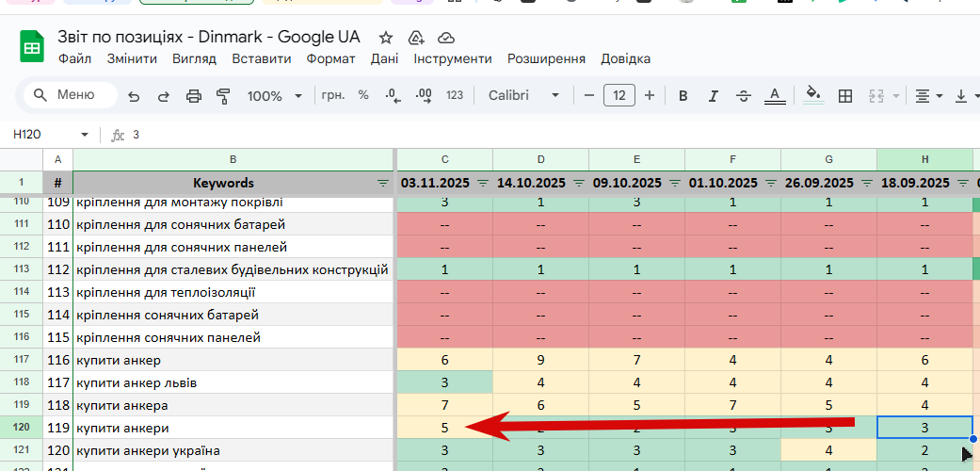Star the document Звіт по позиціях

click(386, 39)
